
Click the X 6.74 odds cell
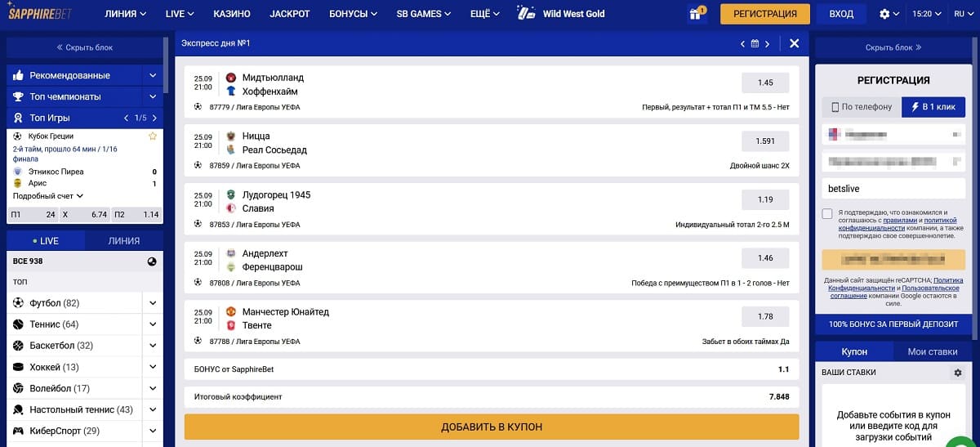(x=86, y=215)
